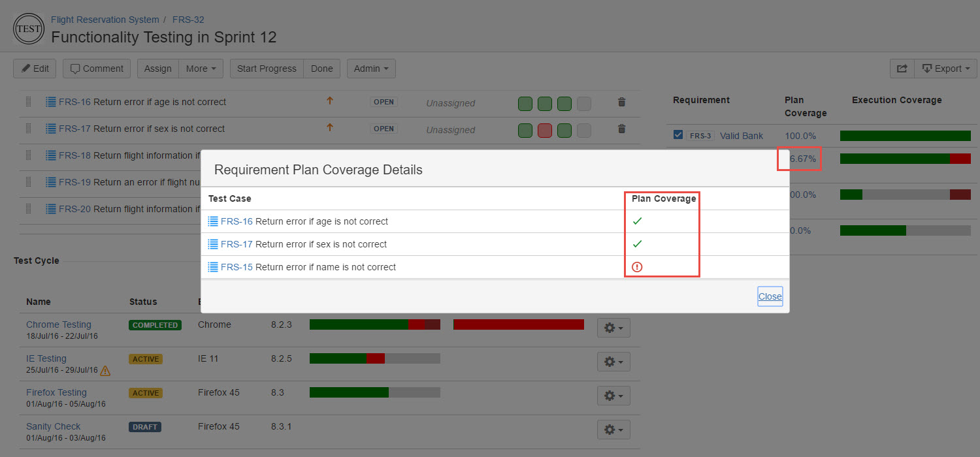
Task: Open gear menu for Chrome Testing cycle
Action: [x=613, y=328]
